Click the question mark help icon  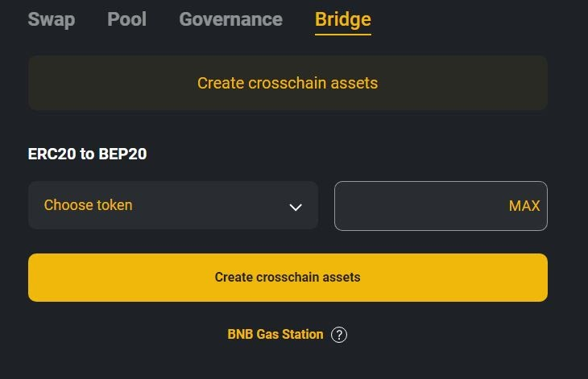coord(339,335)
